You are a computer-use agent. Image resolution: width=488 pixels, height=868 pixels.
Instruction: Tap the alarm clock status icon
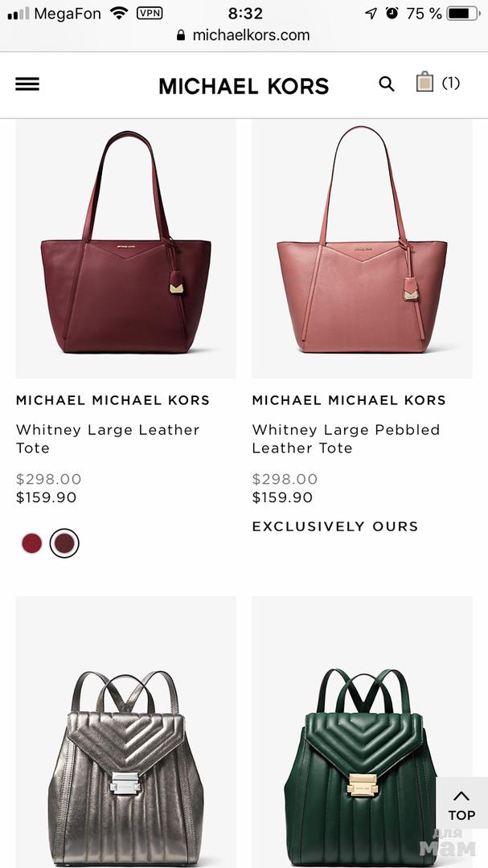click(x=392, y=14)
